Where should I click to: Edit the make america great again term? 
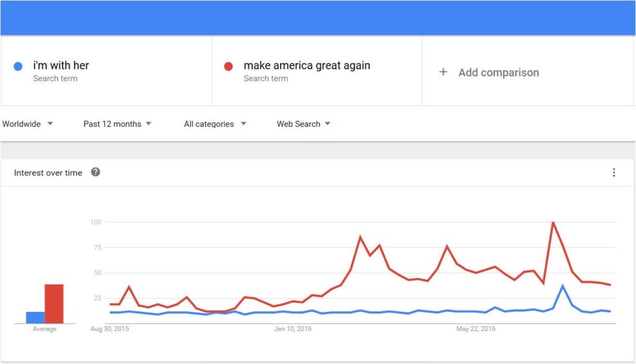click(307, 65)
